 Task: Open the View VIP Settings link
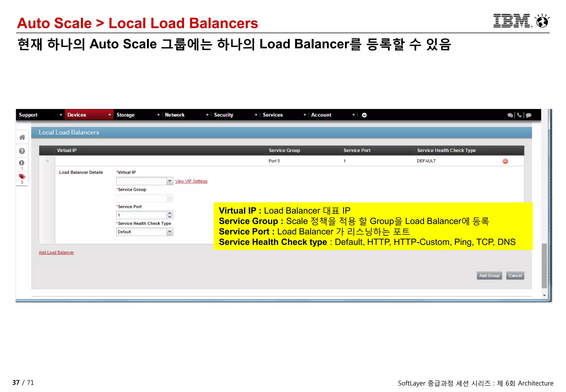tap(191, 181)
